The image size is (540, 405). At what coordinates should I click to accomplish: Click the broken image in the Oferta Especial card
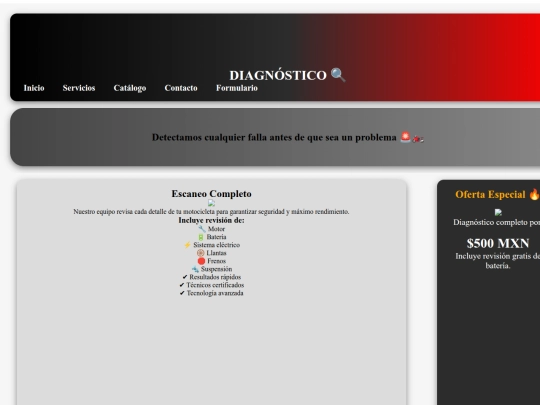498,212
